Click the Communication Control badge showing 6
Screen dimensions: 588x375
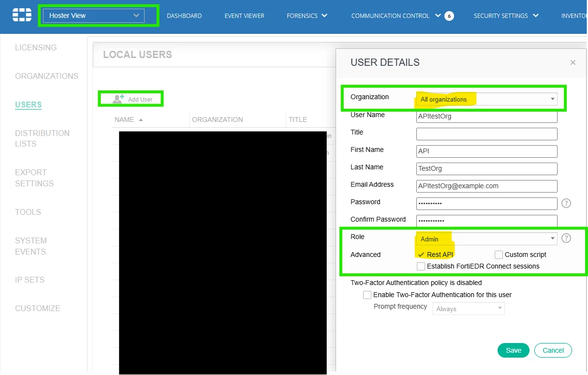449,16
